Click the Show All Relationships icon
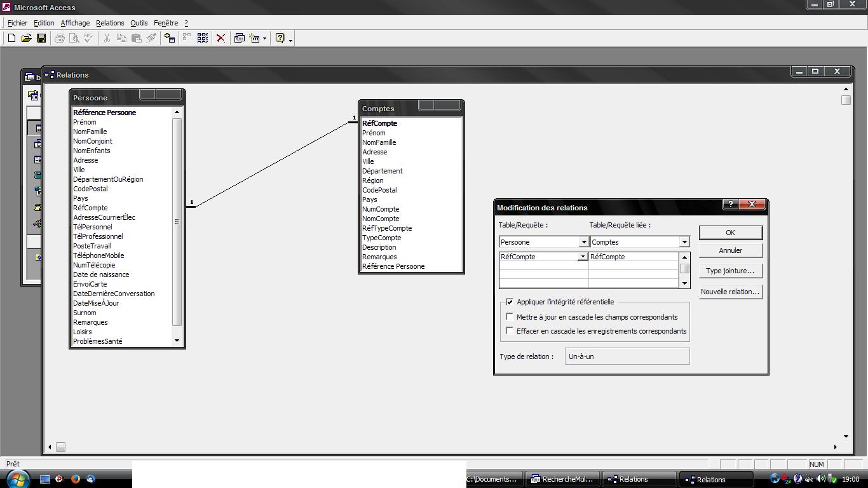Viewport: 868px width, 488px height. pos(203,38)
